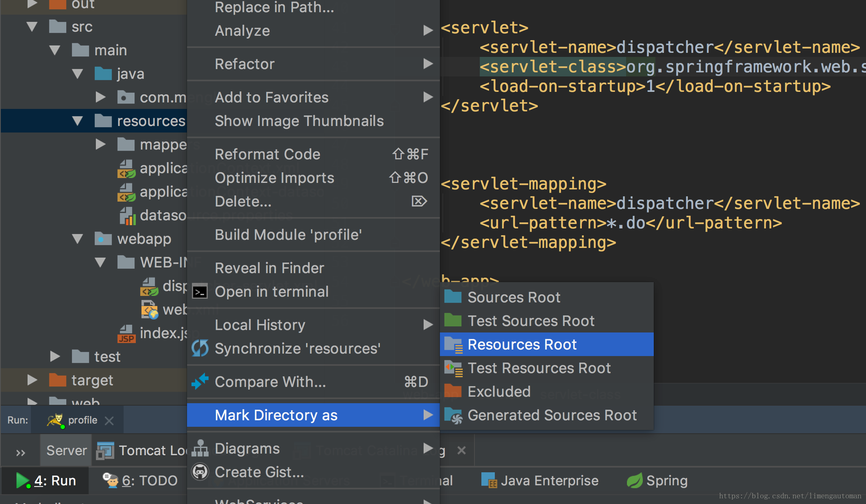866x504 pixels.
Task: Choose Excluded from Mark Directory submenu
Action: tap(499, 392)
